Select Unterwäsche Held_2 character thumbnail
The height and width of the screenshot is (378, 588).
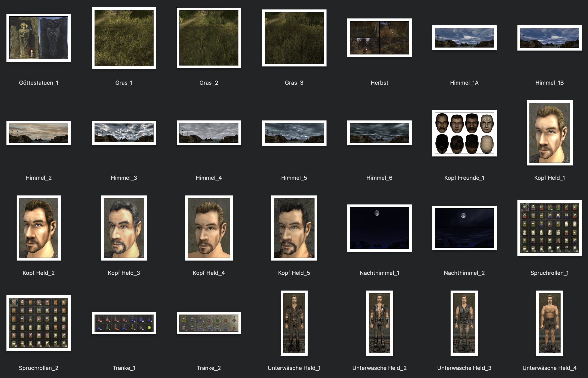tap(379, 323)
